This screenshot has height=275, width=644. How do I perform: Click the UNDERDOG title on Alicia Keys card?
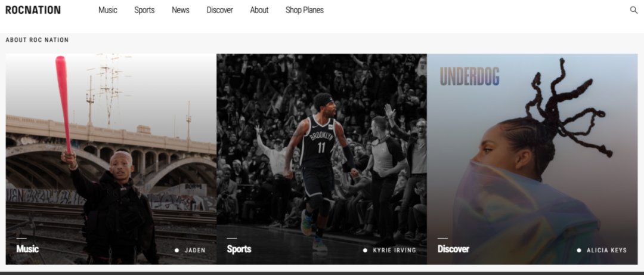(469, 76)
